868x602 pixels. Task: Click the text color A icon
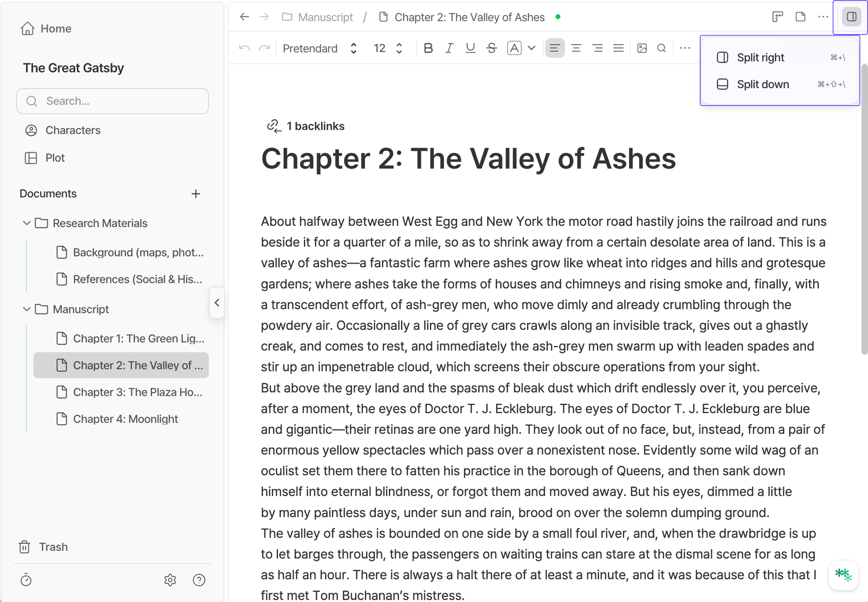pos(514,48)
